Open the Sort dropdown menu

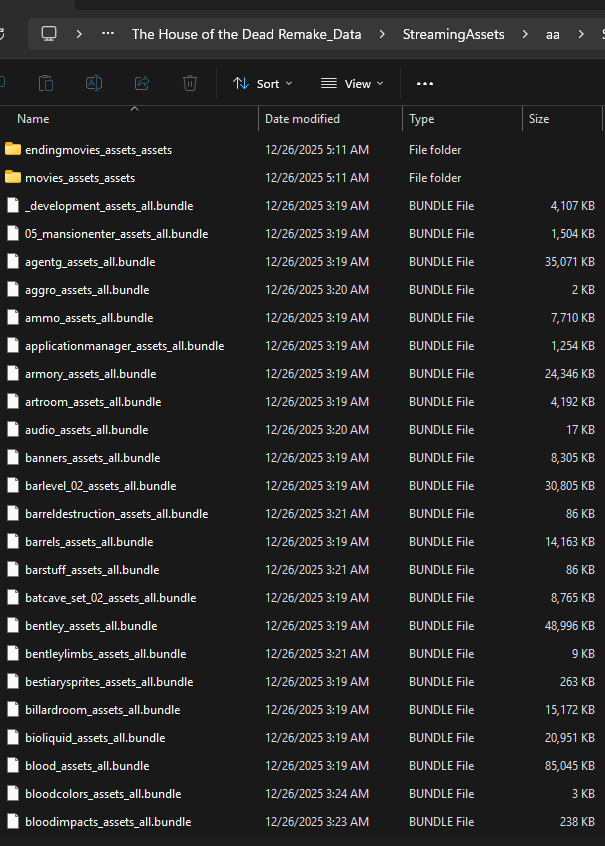(263, 84)
